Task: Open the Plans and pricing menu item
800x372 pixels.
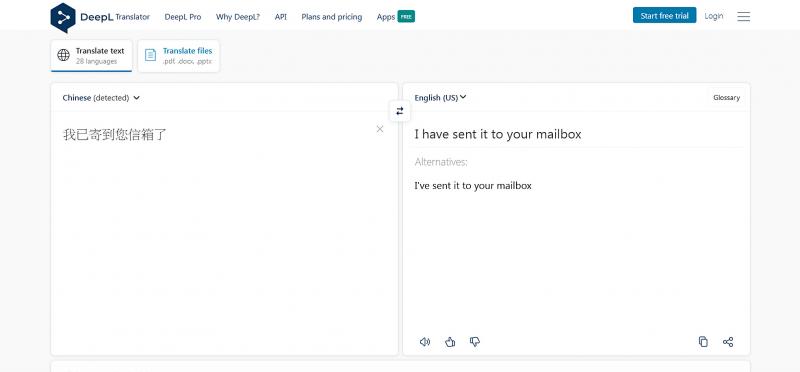Action: click(332, 17)
